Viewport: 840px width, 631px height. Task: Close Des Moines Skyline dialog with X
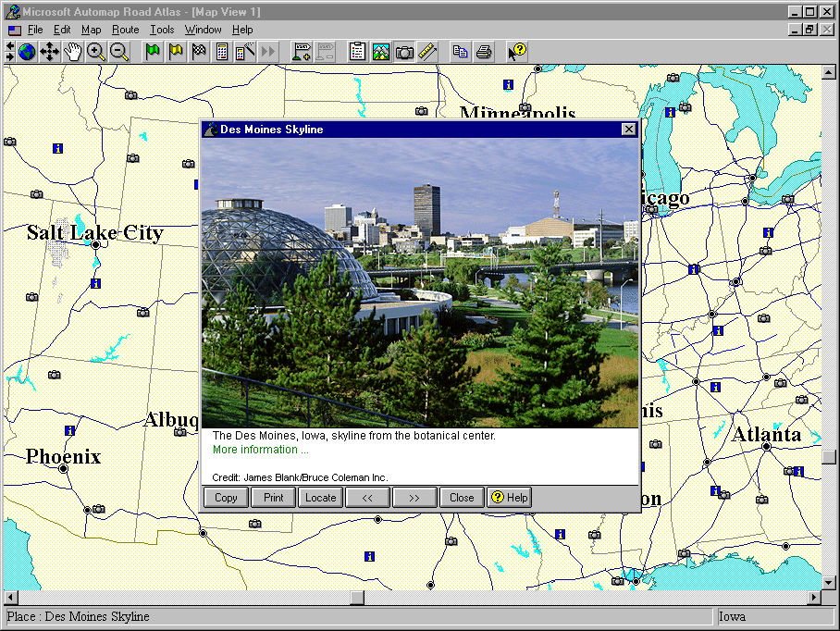tap(628, 130)
